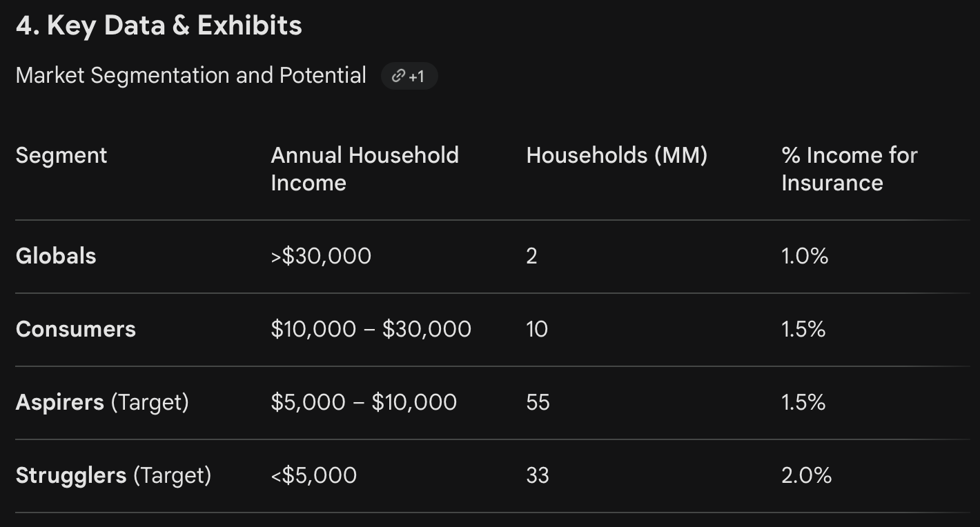Click the households value 10
The width and height of the screenshot is (980, 527).
pyautogui.click(x=537, y=329)
